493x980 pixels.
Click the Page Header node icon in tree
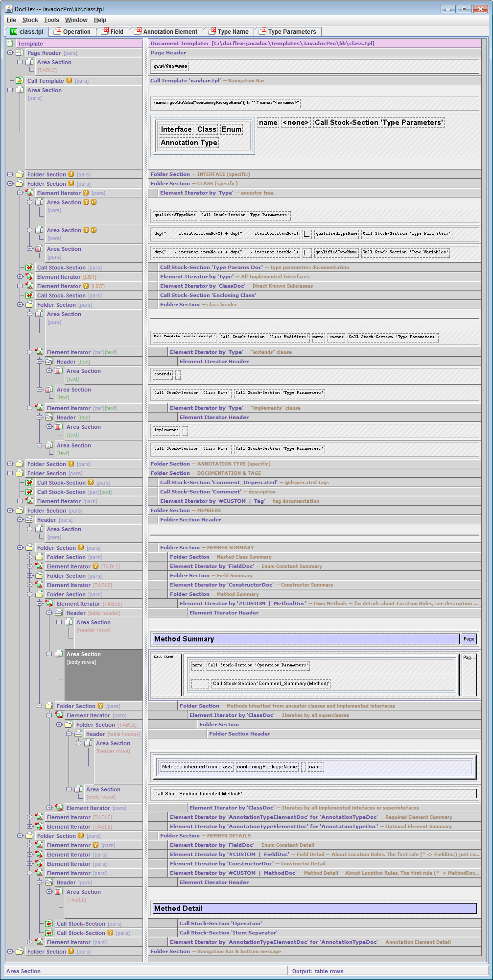tap(20, 53)
